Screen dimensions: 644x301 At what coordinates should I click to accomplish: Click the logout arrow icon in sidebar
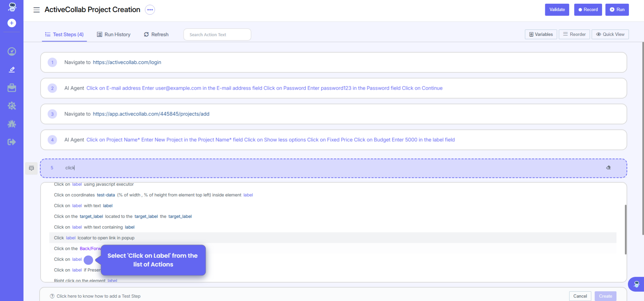click(12, 142)
